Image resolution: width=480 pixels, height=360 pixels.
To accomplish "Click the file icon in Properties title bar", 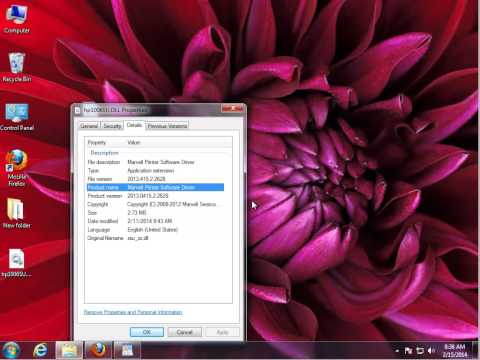I will [78, 110].
